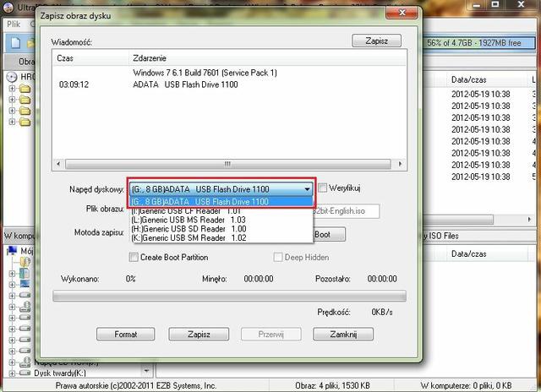Click the 56% of 4.7GB capacity bar
The width and height of the screenshot is (541, 392).
(480, 43)
